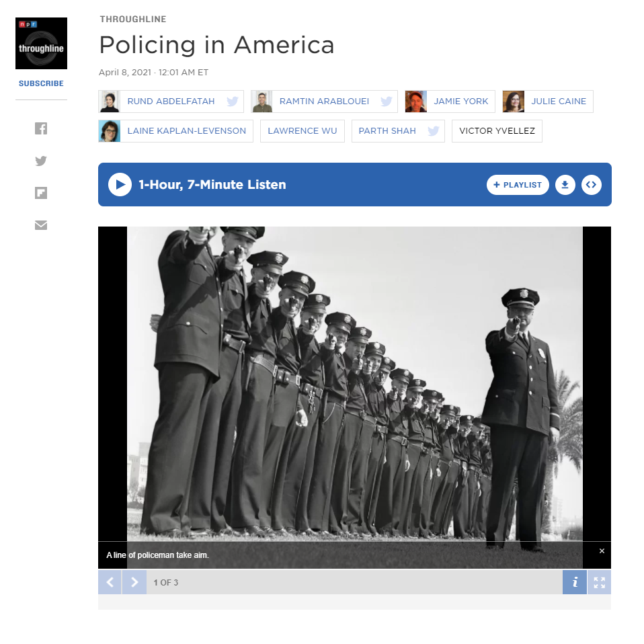Screen dimensions: 644x644
Task: Click the 1-Hour, 7-Minute Listen label
Action: (212, 185)
